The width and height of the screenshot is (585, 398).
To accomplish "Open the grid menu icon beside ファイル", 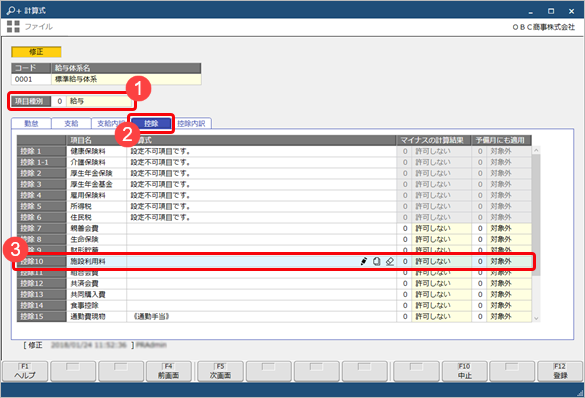I will (x=13, y=26).
